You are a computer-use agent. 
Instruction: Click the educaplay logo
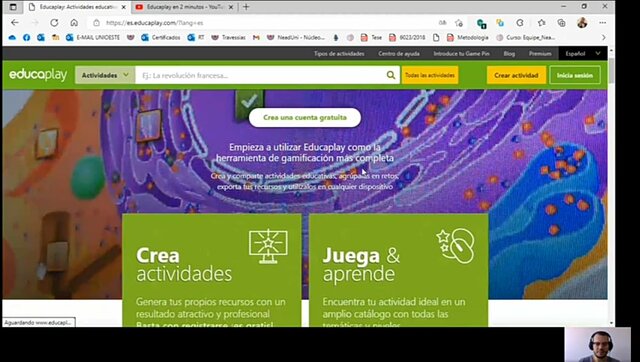tap(38, 75)
